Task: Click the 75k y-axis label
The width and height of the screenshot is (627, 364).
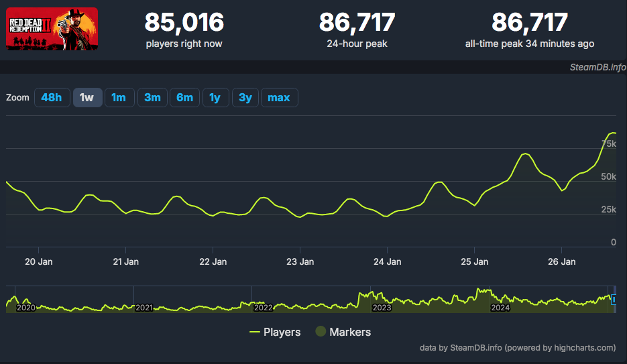Action: click(x=609, y=144)
